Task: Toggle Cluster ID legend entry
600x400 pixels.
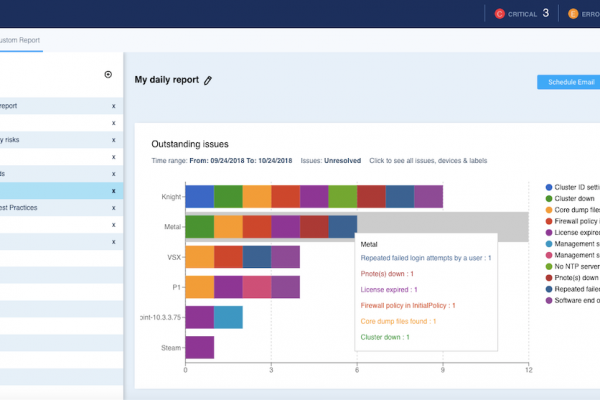Action: (573, 187)
